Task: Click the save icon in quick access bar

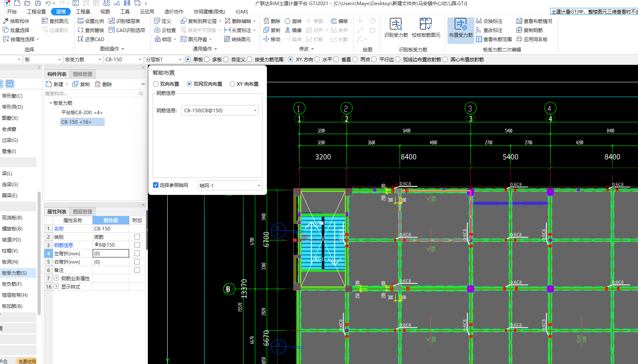Action: pos(38,3)
